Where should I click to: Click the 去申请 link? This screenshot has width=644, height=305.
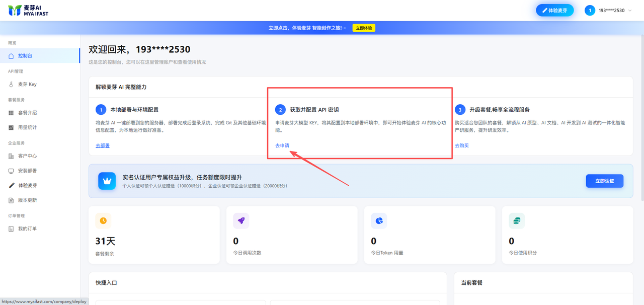282,145
